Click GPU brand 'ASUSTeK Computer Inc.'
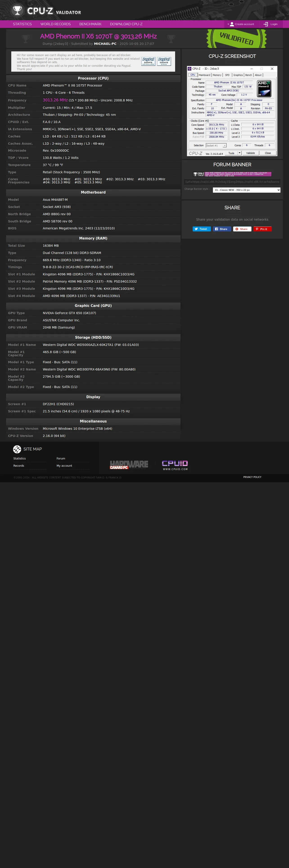 pyautogui.click(x=61, y=320)
